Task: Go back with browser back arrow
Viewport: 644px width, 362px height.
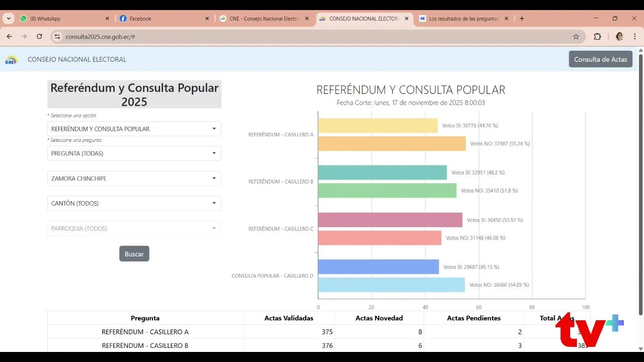Action: 9,37
